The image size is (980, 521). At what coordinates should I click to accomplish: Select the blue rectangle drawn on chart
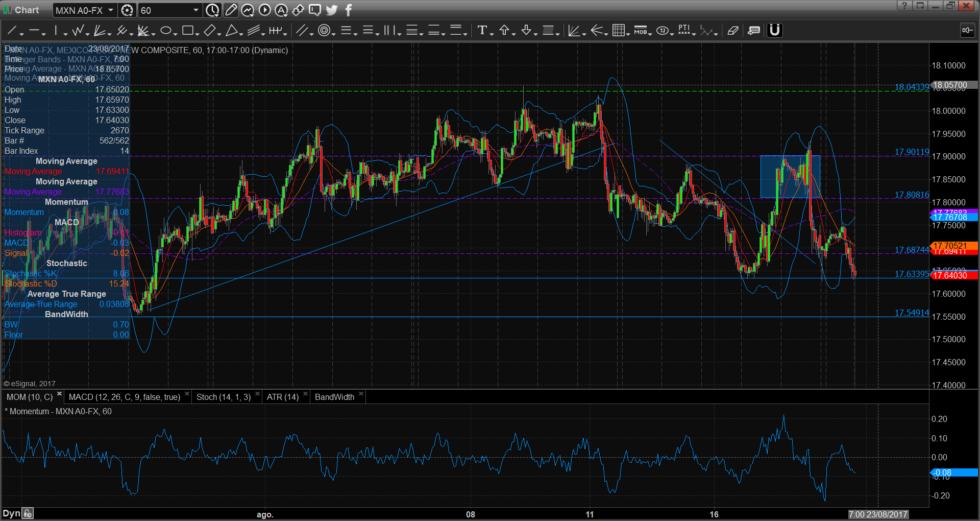(790, 177)
